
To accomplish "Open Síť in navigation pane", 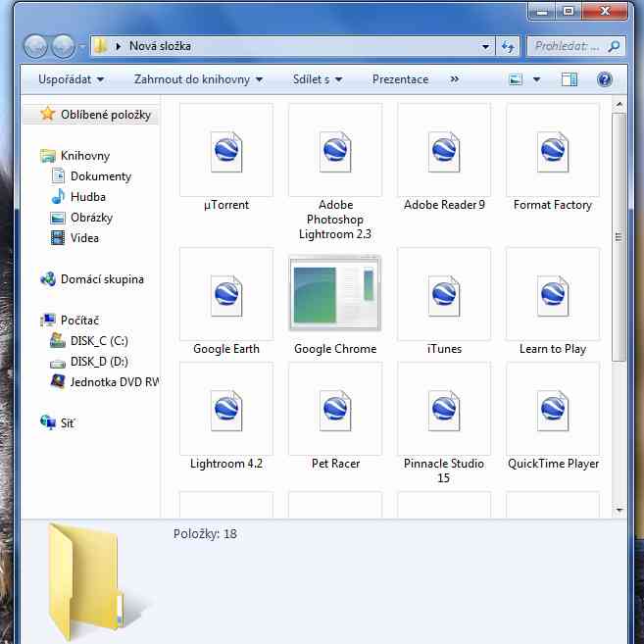I will pos(58,423).
